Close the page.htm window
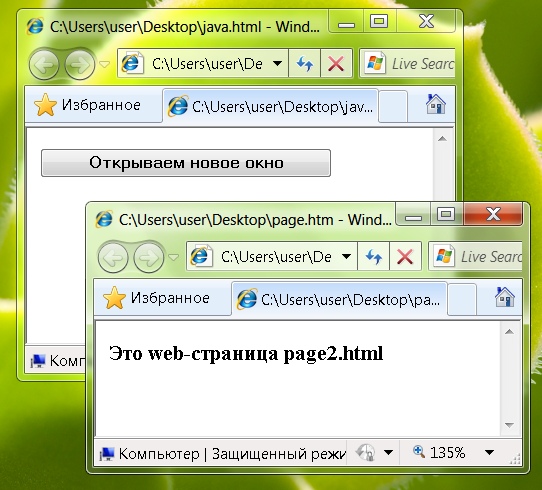Image resolution: width=542 pixels, height=490 pixels. (493, 215)
